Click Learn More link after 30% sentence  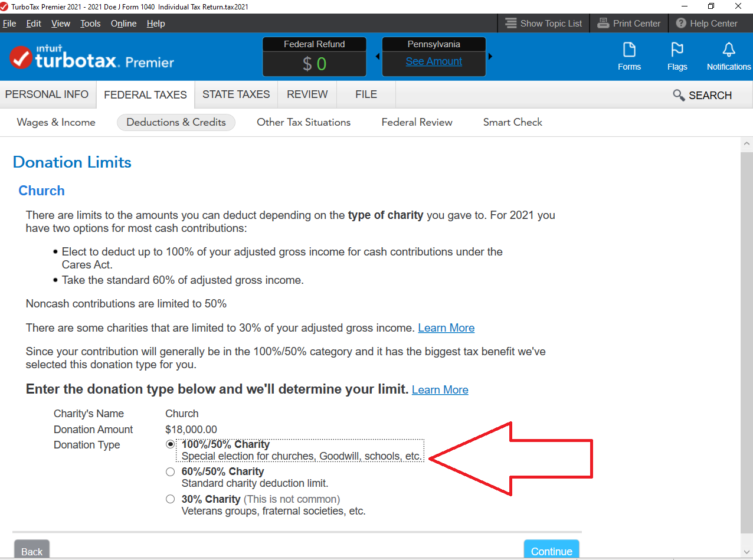[446, 328]
